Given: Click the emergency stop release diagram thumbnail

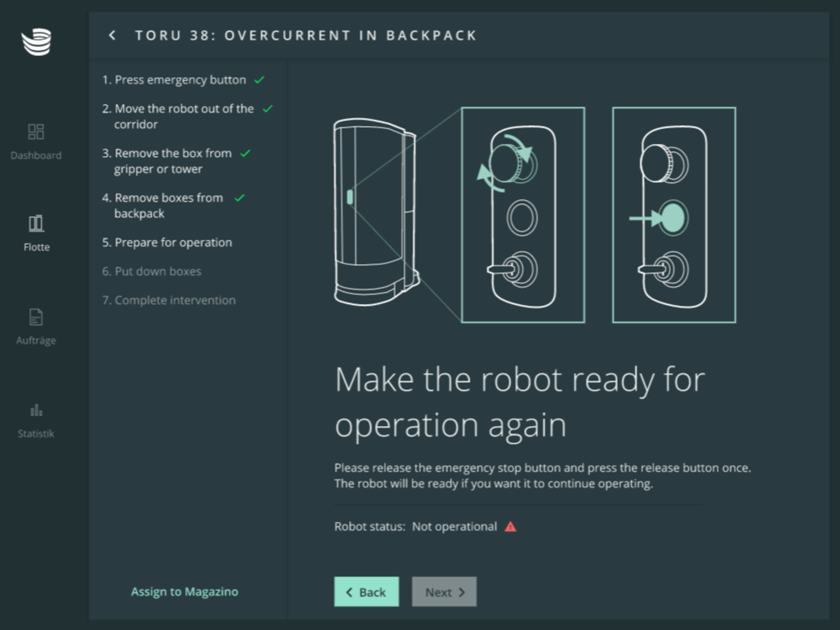Looking at the screenshot, I should [523, 215].
